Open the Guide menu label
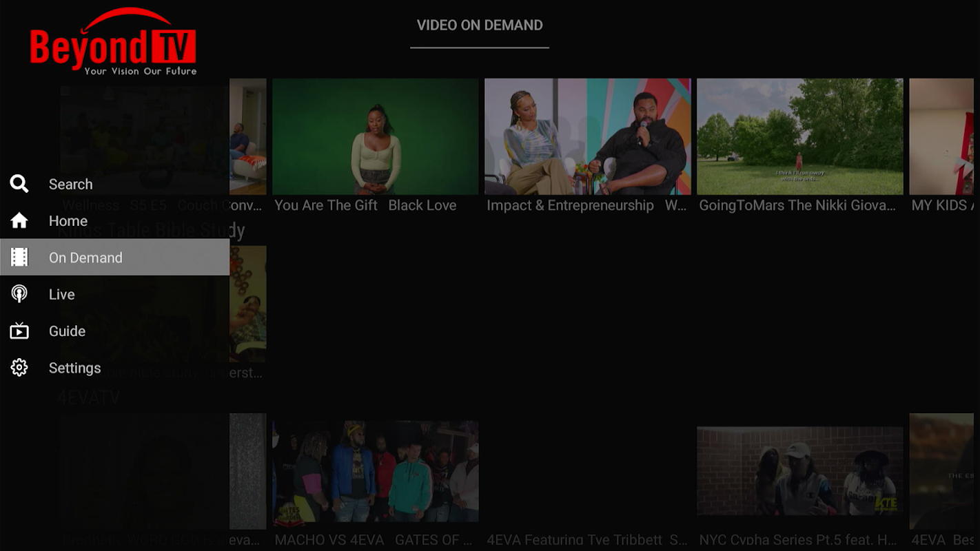This screenshot has height=551, width=980. [x=67, y=331]
